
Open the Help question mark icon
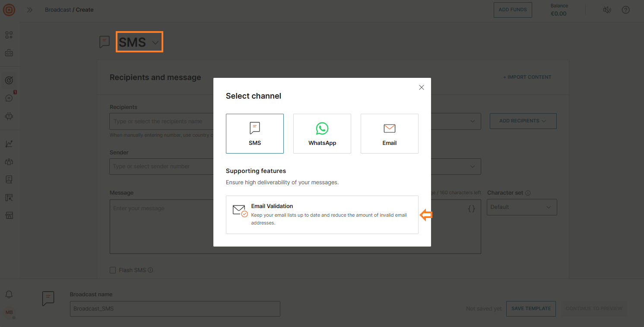pyautogui.click(x=625, y=10)
